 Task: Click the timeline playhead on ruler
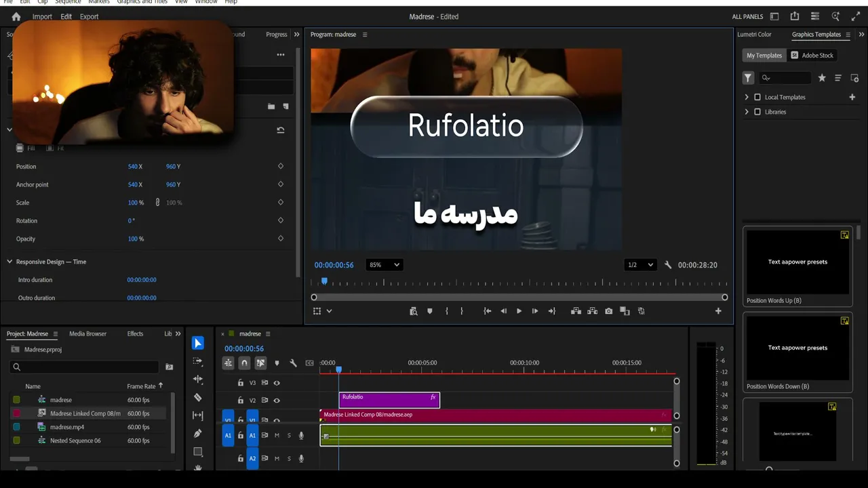339,369
